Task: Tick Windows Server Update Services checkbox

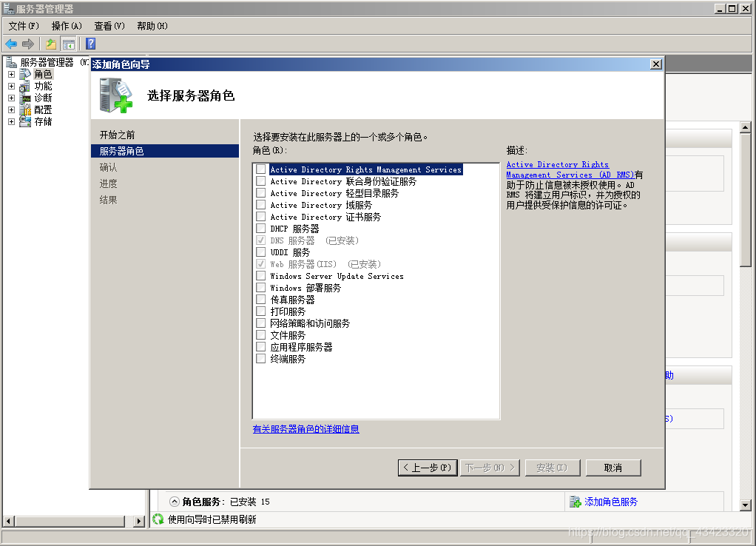Action: point(261,275)
